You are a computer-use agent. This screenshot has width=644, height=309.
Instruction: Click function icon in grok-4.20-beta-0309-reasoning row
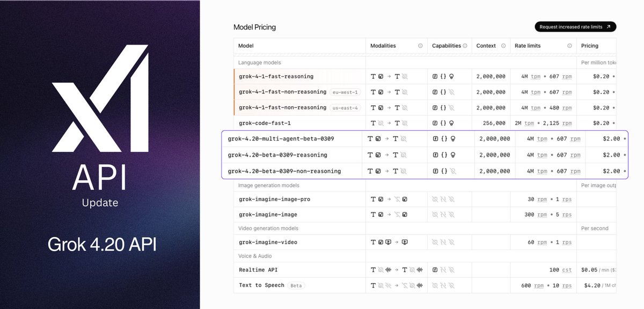tap(436, 155)
